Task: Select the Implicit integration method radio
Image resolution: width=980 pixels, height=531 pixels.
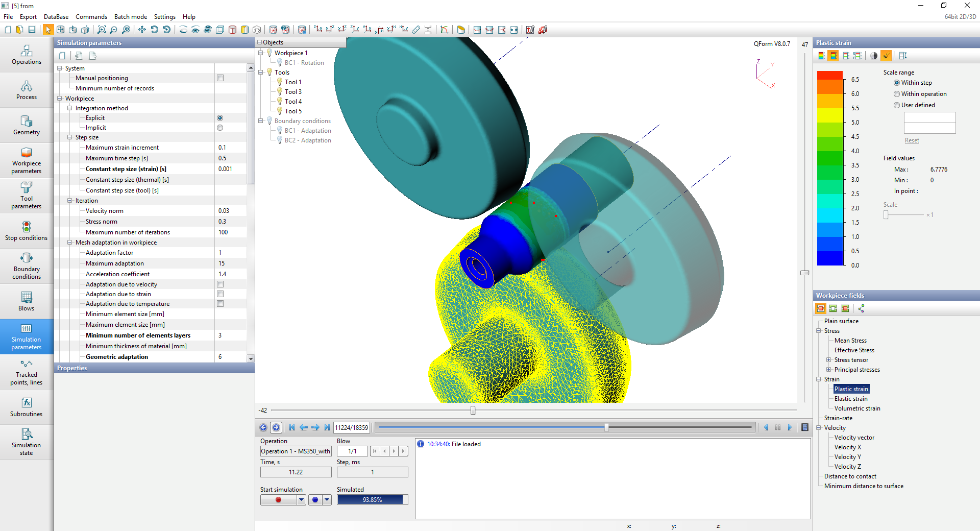Action: click(x=220, y=128)
